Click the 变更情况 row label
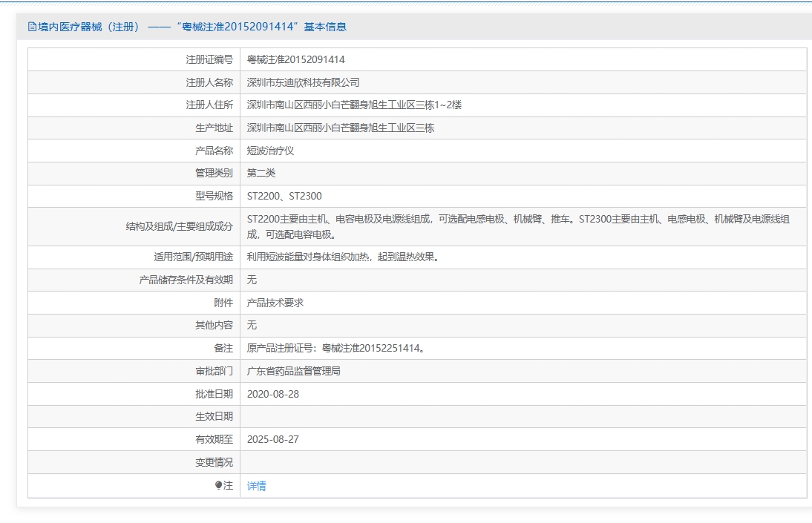812x523 pixels. (214, 462)
